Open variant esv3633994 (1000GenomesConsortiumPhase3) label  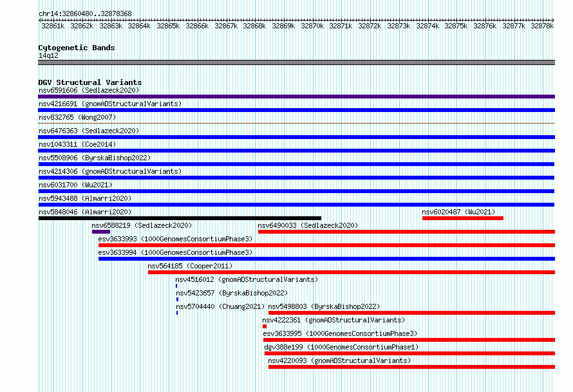[x=175, y=252]
